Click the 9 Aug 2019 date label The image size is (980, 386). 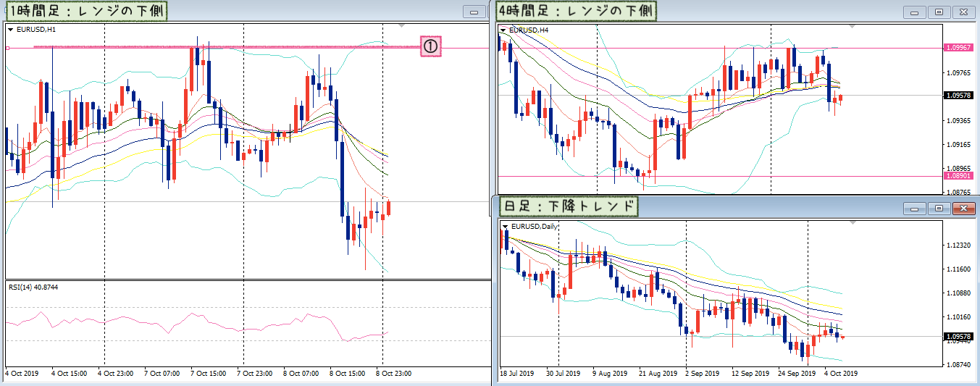pos(609,374)
